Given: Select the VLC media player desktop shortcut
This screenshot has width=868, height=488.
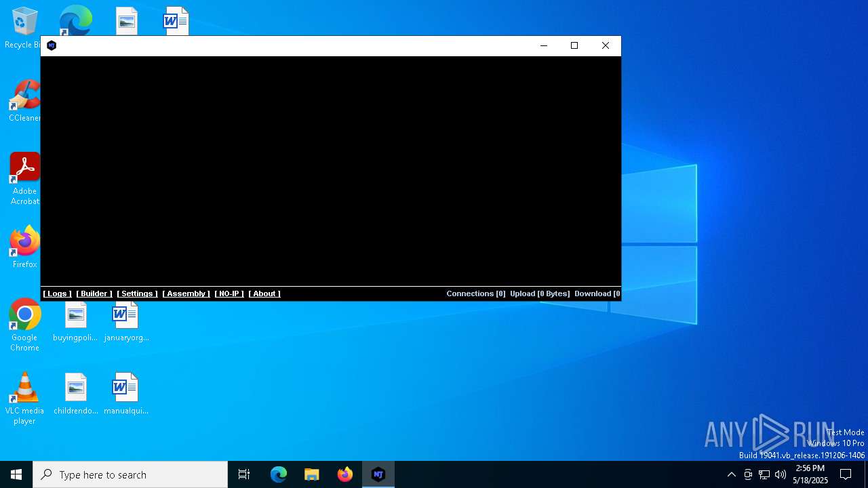Looking at the screenshot, I should click(x=24, y=399).
